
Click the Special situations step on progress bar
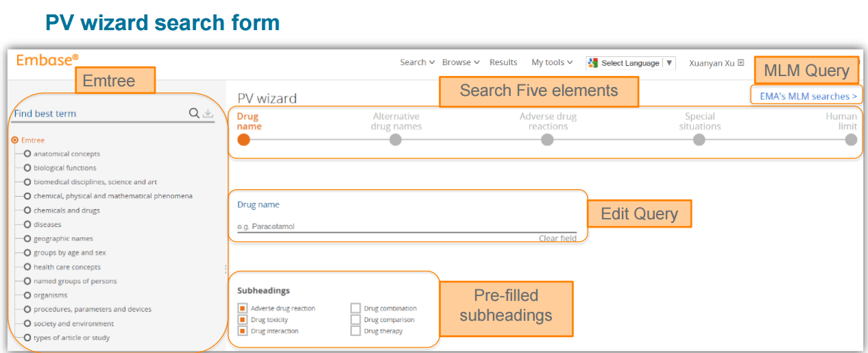(x=699, y=139)
